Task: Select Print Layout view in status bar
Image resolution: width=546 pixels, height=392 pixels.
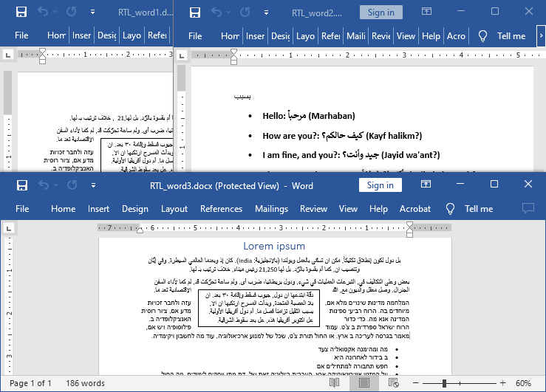Action: click(363, 383)
